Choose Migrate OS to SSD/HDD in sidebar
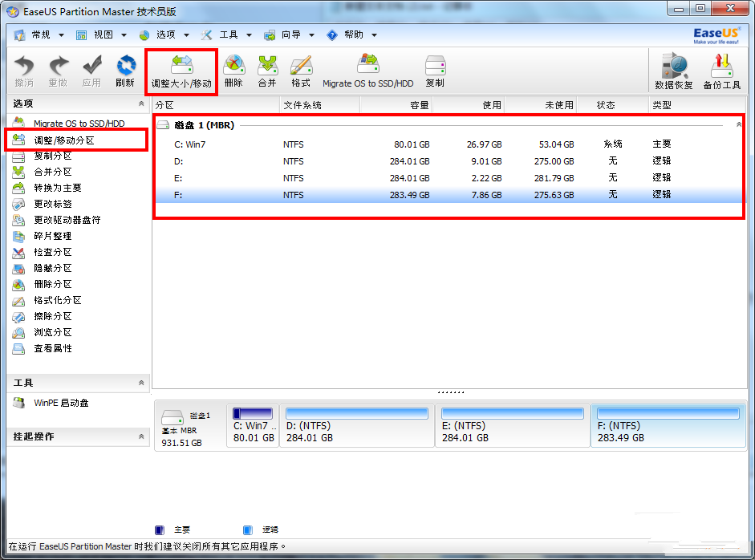This screenshot has height=560, width=755. point(69,124)
